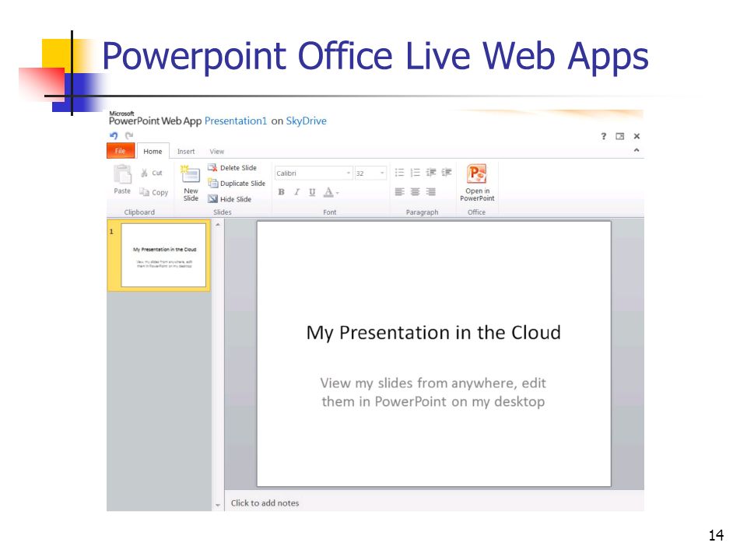Decrease the list indent level
Screen dimensions: 747x560
430,173
